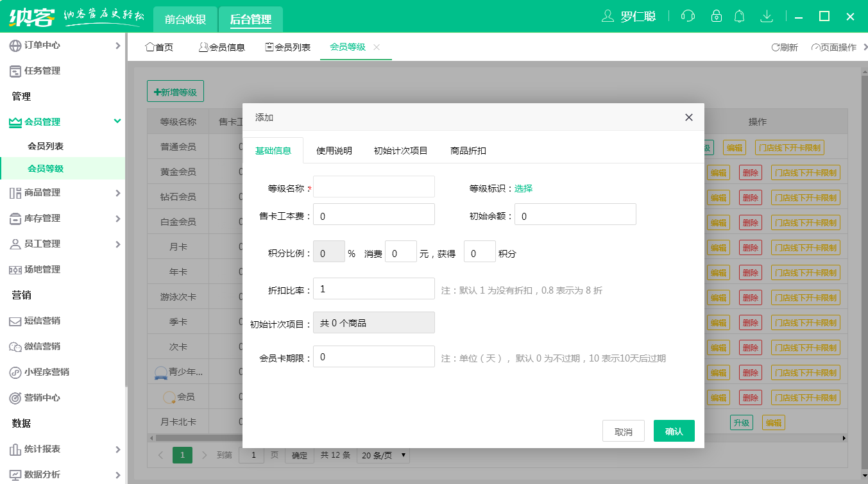Click 编辑 button in 月卡北卡 row

(774, 422)
